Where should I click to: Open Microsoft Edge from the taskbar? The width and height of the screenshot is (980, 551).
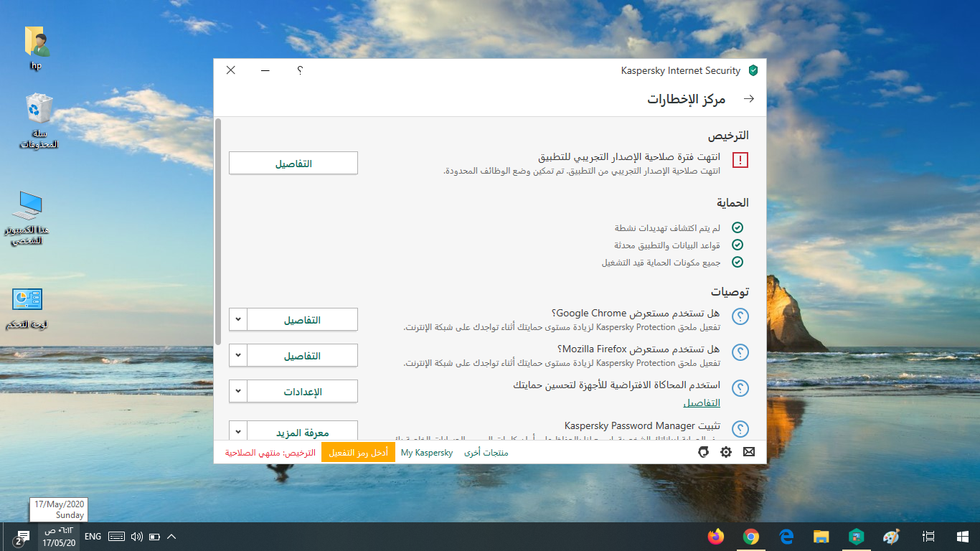[x=786, y=536]
